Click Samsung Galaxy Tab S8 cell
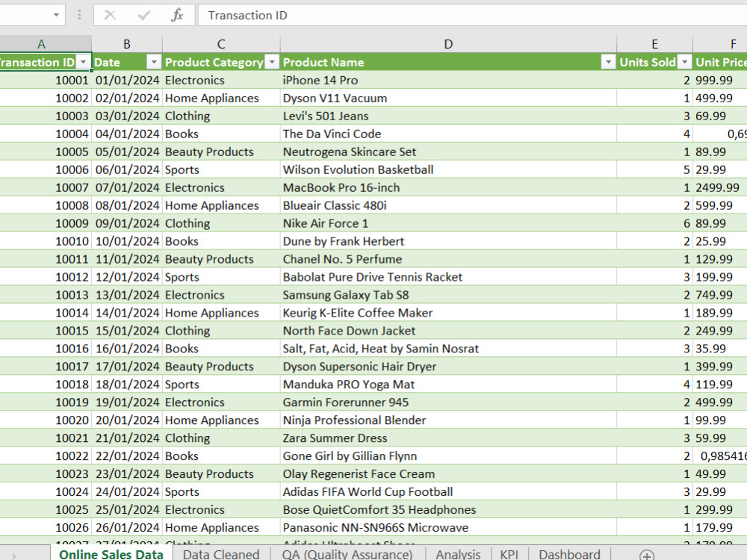 [x=448, y=295]
